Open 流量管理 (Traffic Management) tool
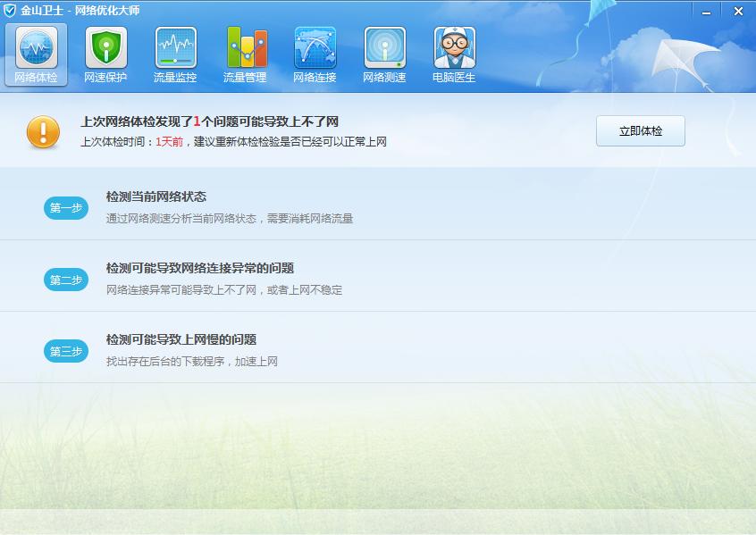This screenshot has height=535, width=756. pyautogui.click(x=244, y=52)
